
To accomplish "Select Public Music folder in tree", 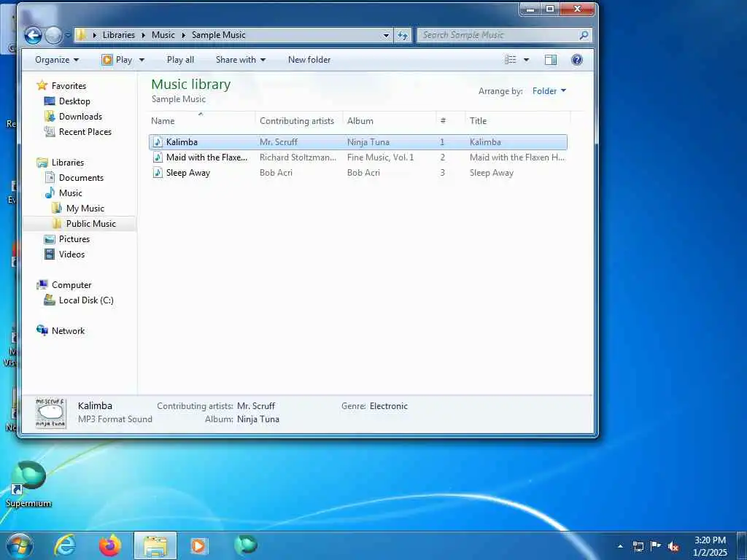I will click(90, 224).
